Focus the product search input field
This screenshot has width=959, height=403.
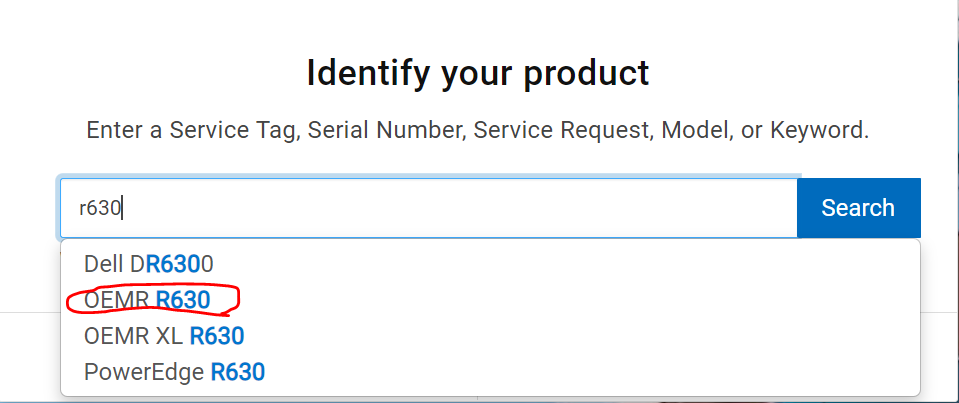(428, 208)
